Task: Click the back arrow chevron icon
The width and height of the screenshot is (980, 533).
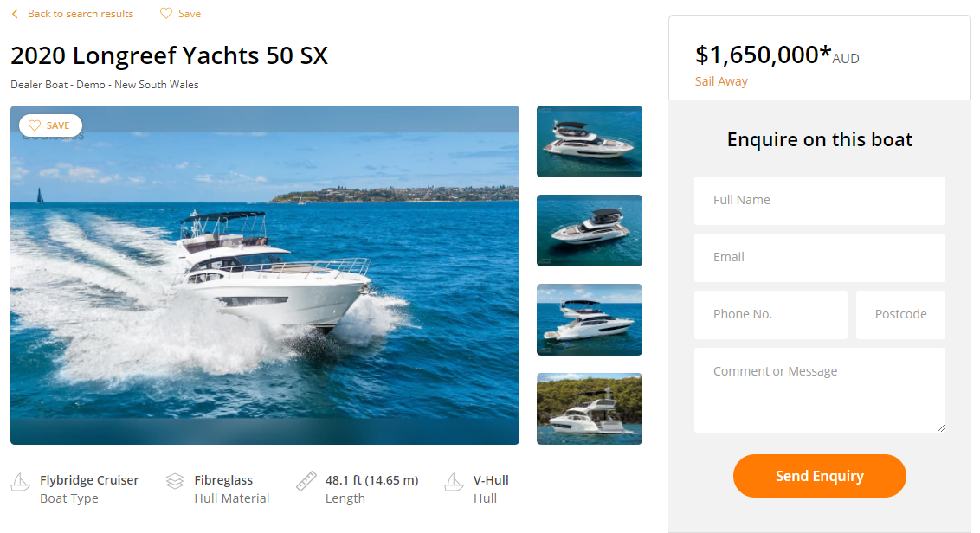Action: [15, 14]
